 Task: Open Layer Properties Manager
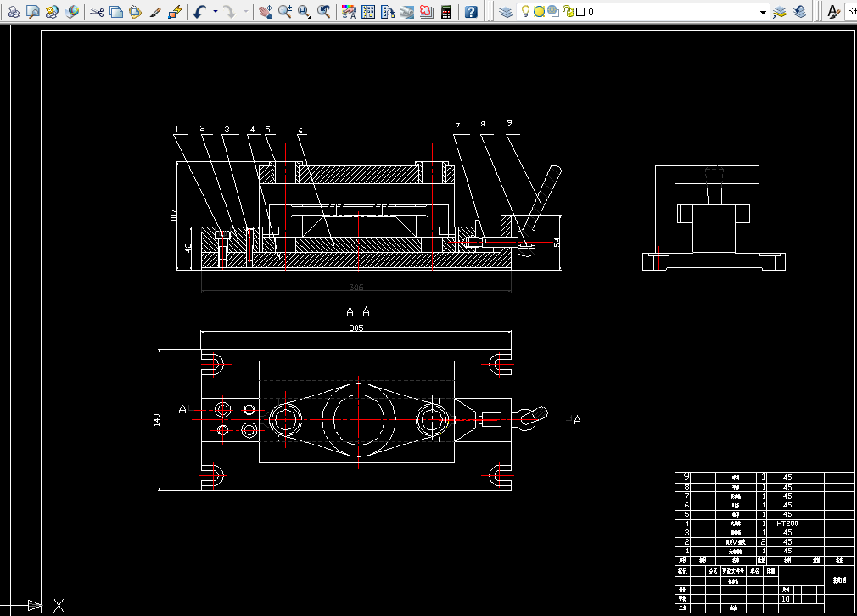506,12
